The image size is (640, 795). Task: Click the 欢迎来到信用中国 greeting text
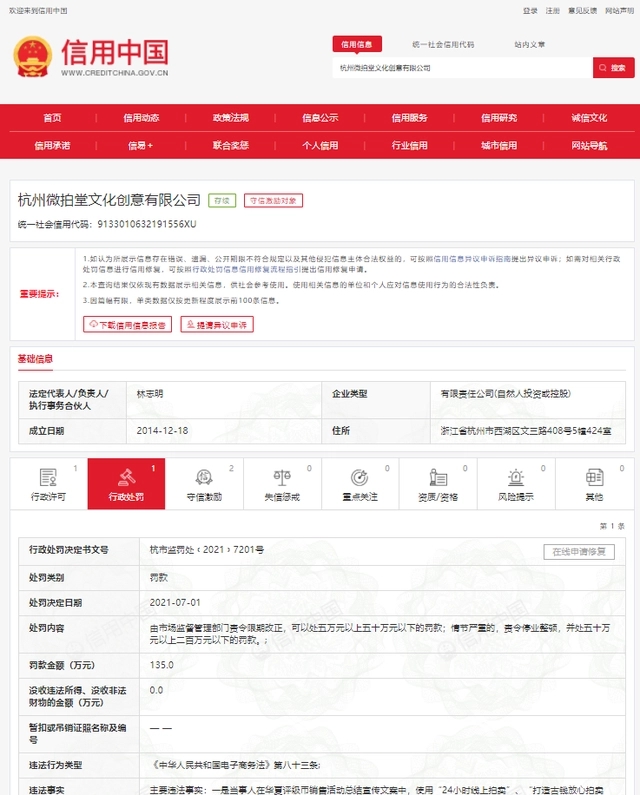coord(38,11)
